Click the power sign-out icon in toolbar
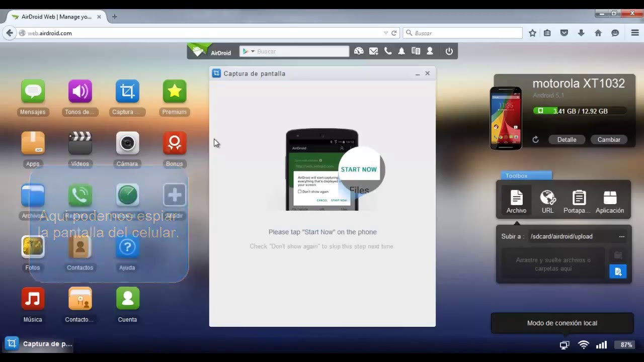This screenshot has width=644, height=362. coord(449,51)
